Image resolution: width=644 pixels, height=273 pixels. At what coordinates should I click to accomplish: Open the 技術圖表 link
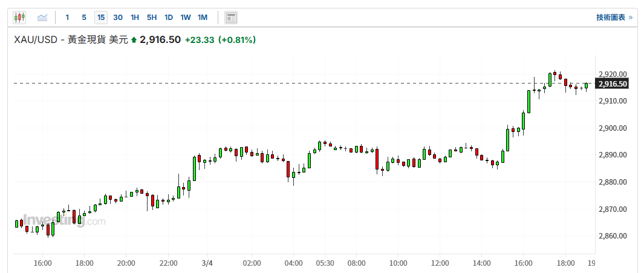coord(610,18)
